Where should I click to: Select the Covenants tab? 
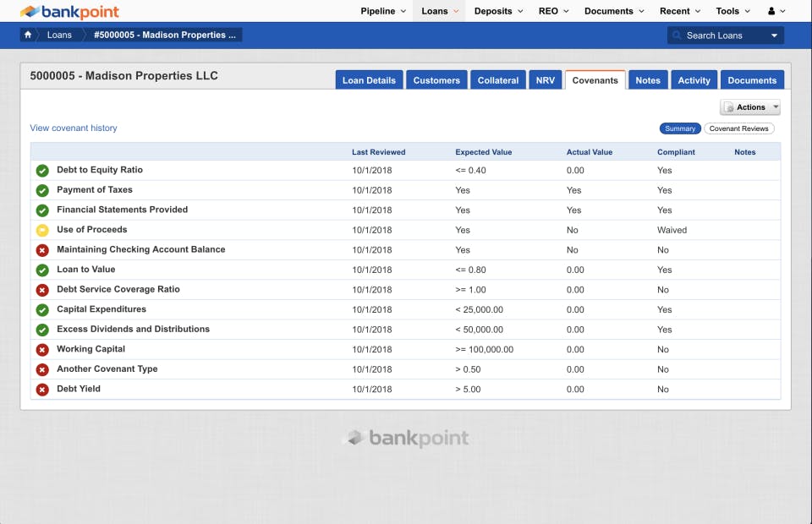point(595,80)
